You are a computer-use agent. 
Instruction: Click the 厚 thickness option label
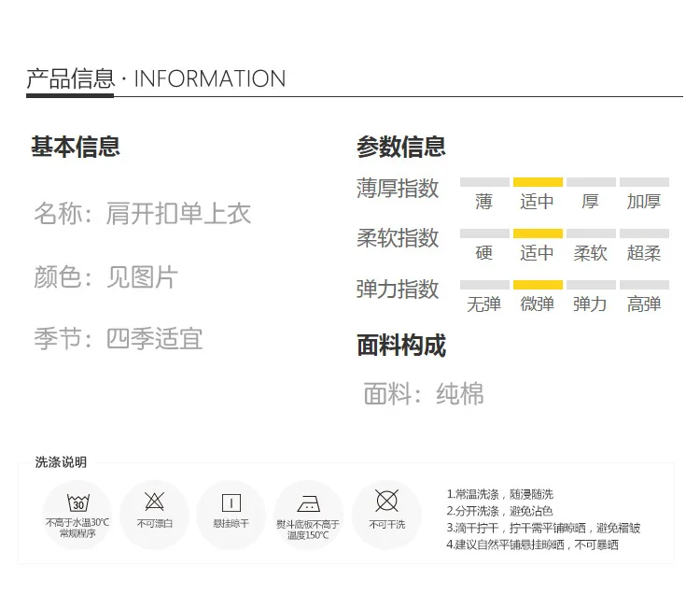590,202
